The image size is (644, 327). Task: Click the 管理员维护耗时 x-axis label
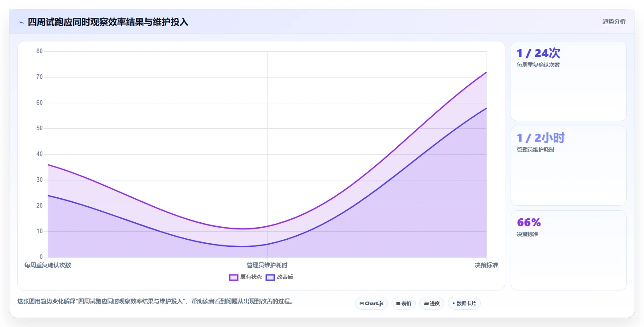[267, 265]
